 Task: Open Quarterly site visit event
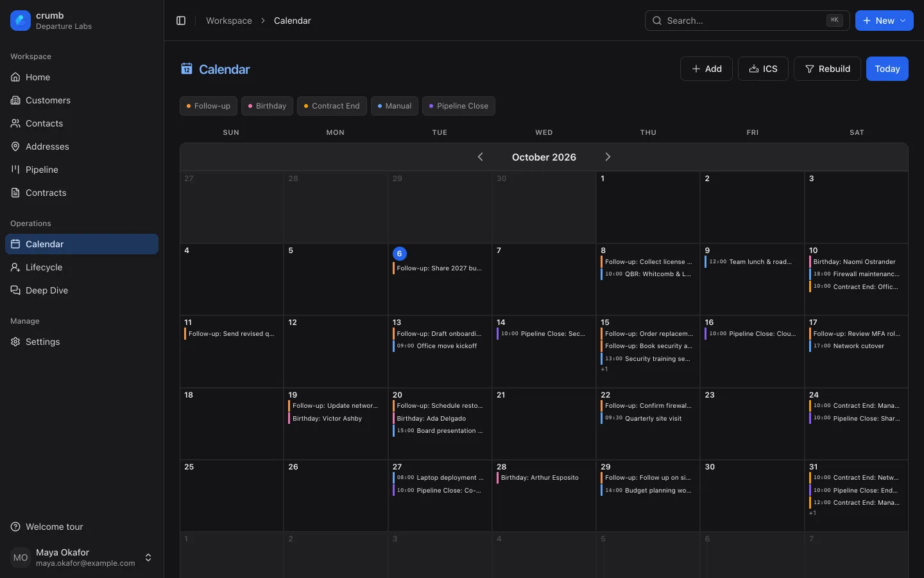(x=647, y=419)
